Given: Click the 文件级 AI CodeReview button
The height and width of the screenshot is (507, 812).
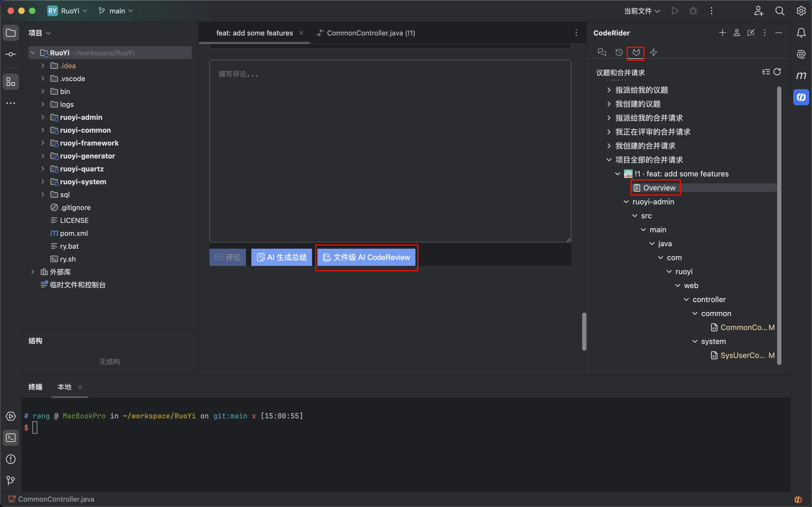Looking at the screenshot, I should (366, 257).
